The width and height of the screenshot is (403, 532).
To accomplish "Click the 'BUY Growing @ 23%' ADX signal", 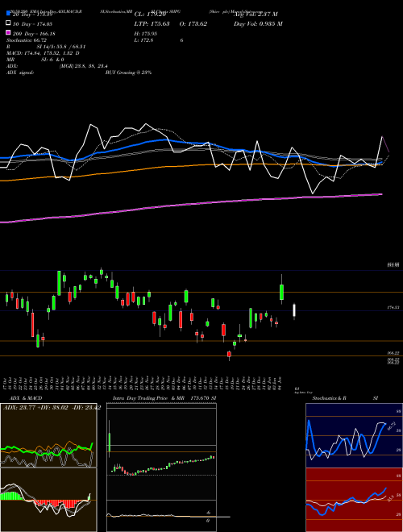I will [128, 73].
